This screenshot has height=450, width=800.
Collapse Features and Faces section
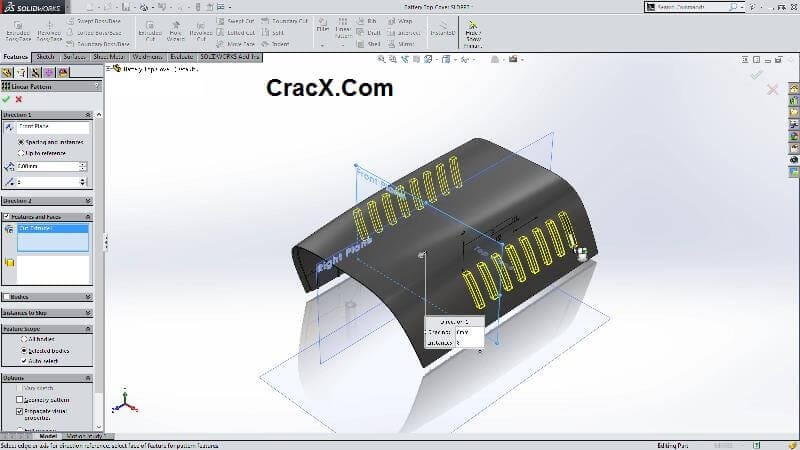click(x=88, y=216)
